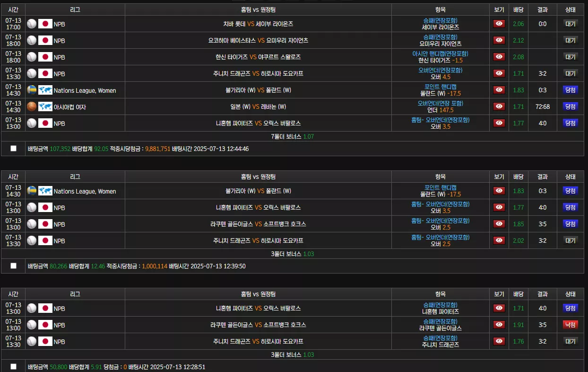Viewport: 588px width, 372px height.
Task: Select checkbox for the 80,266 bet slip
Action: pyautogui.click(x=13, y=266)
